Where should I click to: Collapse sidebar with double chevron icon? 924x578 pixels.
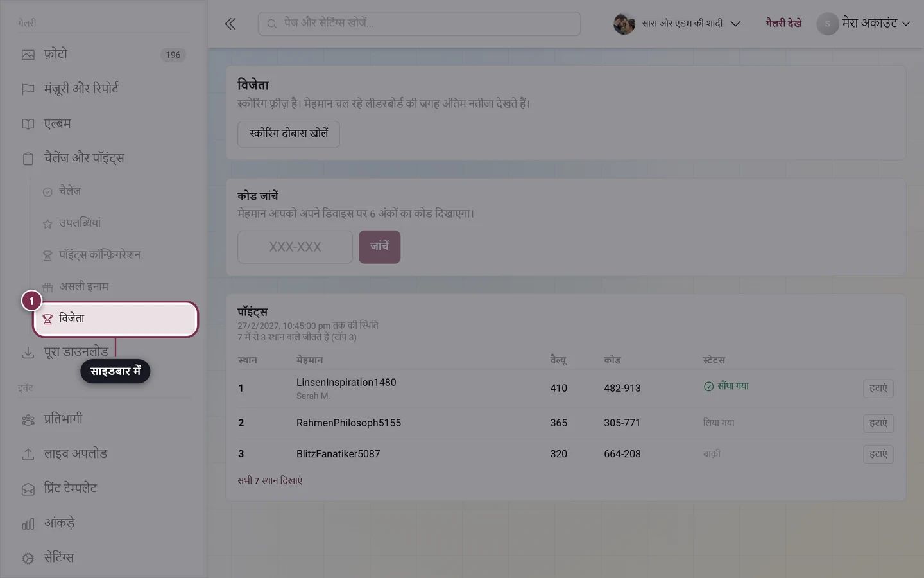230,24
